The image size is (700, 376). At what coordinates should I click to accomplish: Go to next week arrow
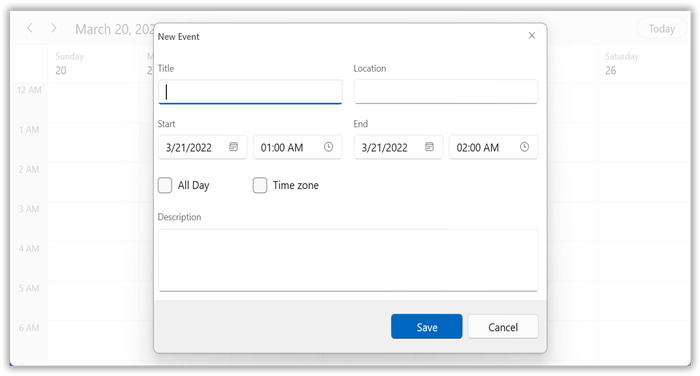(x=54, y=28)
